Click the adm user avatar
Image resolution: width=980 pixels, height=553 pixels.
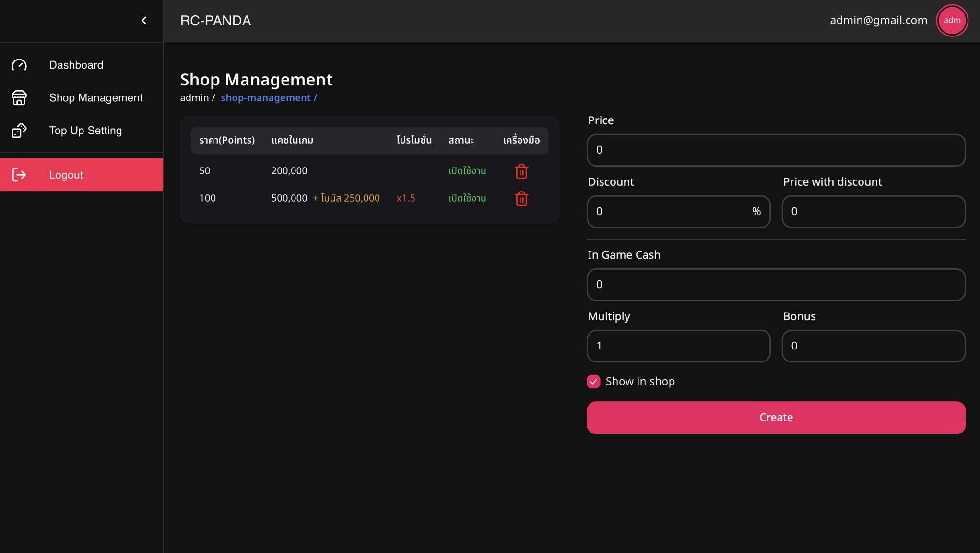pyautogui.click(x=952, y=20)
